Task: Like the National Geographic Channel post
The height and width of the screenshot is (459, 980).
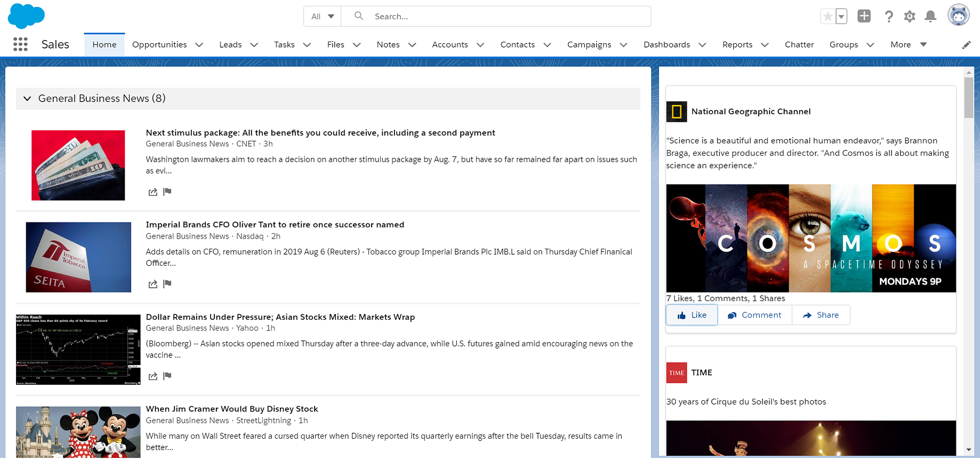Action: pos(692,315)
